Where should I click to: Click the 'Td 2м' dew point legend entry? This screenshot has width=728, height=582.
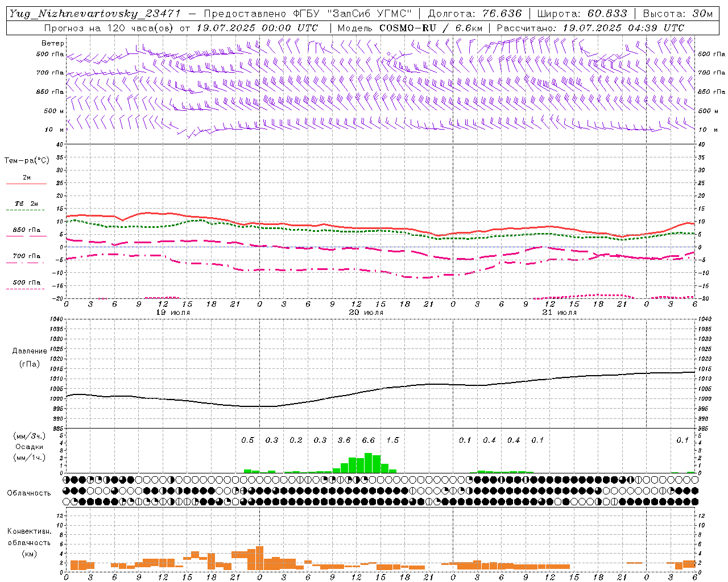(x=26, y=203)
